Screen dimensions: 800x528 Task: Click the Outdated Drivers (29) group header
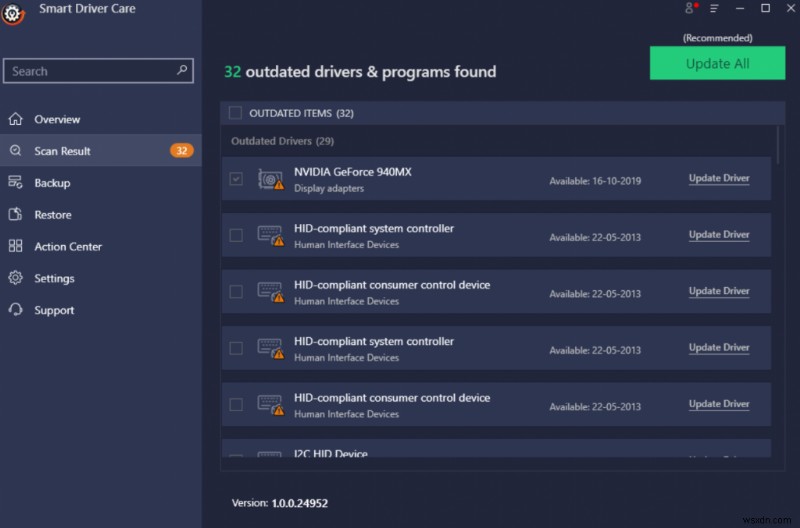click(x=282, y=141)
